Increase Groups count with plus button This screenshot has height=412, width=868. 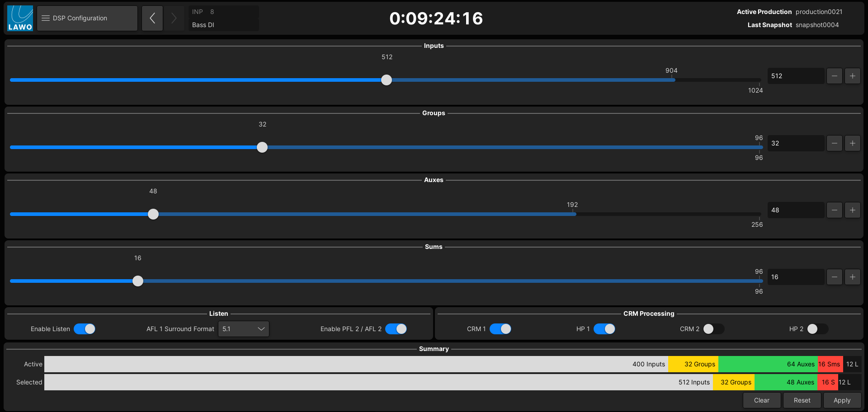(x=852, y=143)
